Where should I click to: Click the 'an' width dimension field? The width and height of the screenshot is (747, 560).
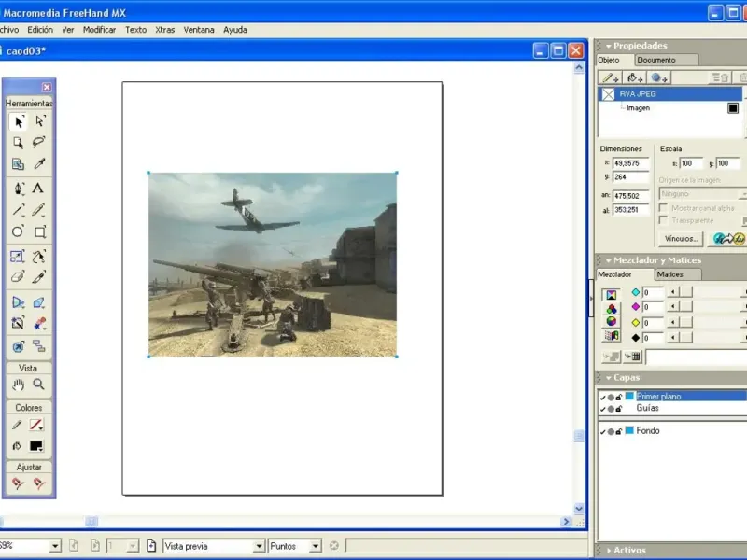coord(631,195)
